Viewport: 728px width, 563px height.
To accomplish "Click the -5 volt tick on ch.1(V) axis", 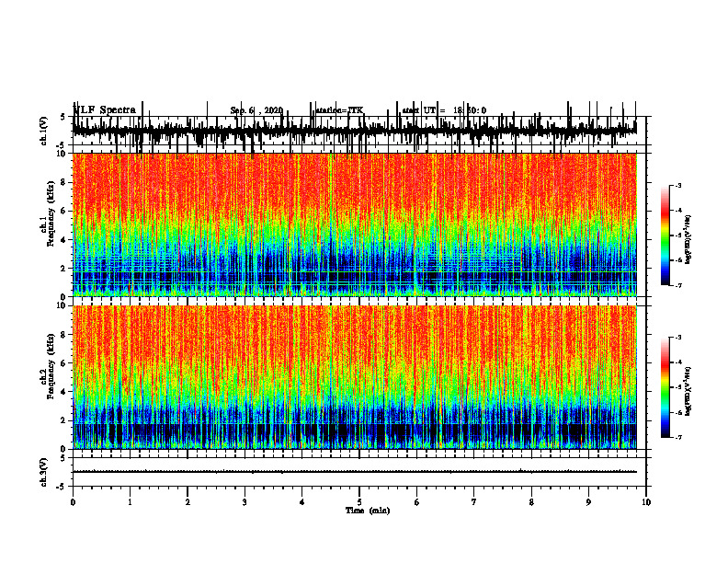I will [62, 145].
